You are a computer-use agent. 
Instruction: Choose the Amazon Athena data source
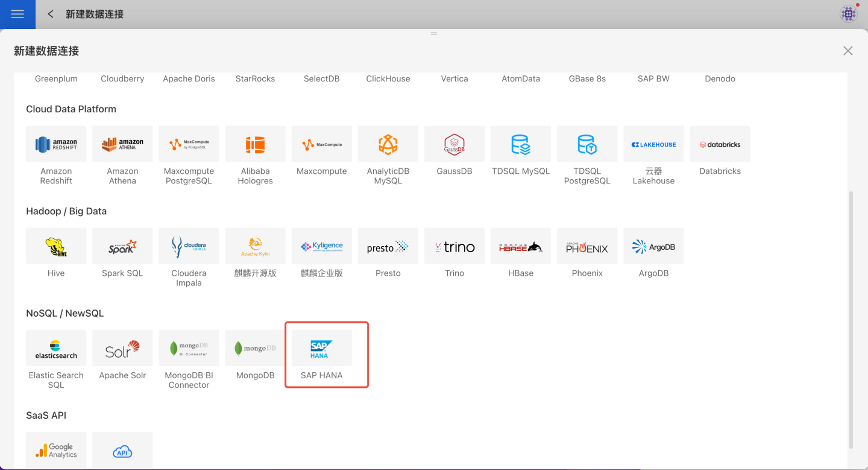(122, 144)
